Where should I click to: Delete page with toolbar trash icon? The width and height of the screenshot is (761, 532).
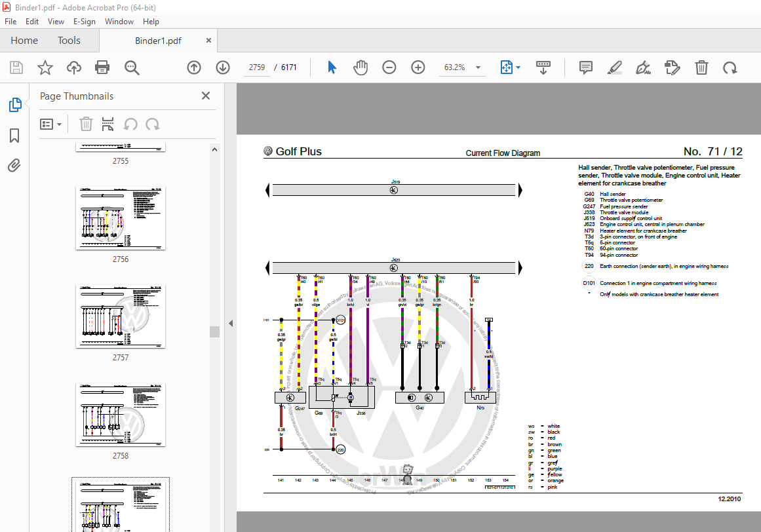(701, 67)
